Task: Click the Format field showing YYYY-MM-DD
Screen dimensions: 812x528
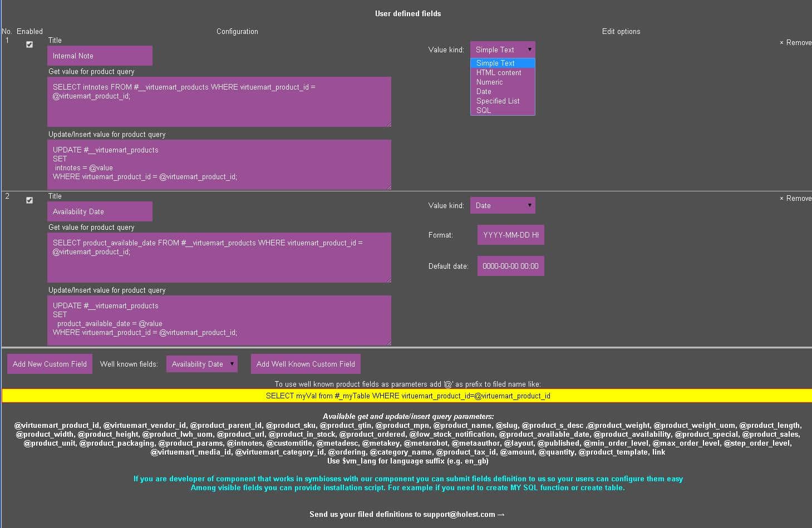Action: pos(510,234)
